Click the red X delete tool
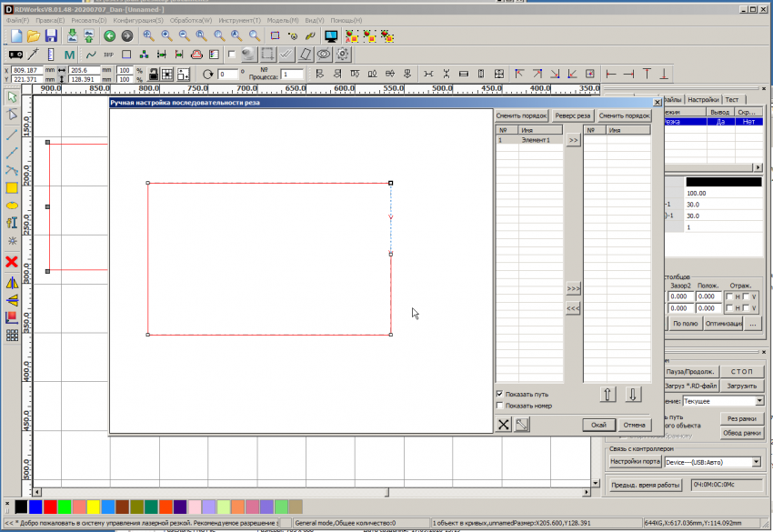The height and width of the screenshot is (532, 773). pos(12,262)
